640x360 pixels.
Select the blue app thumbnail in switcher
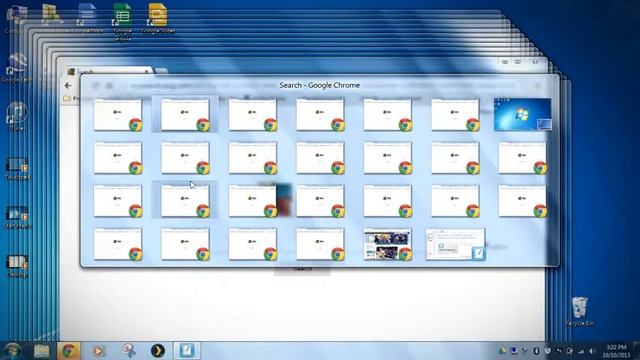click(455, 244)
